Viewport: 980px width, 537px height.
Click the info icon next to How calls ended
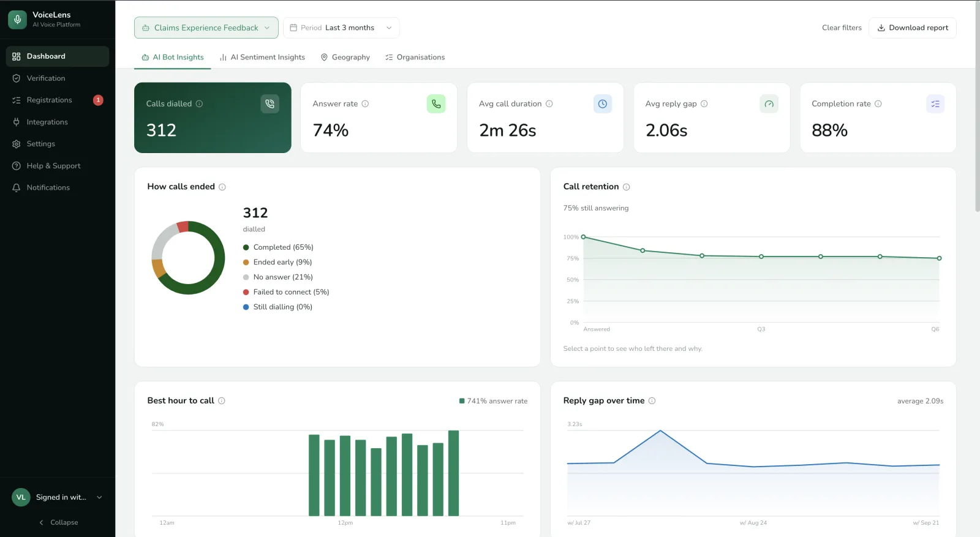pos(222,187)
